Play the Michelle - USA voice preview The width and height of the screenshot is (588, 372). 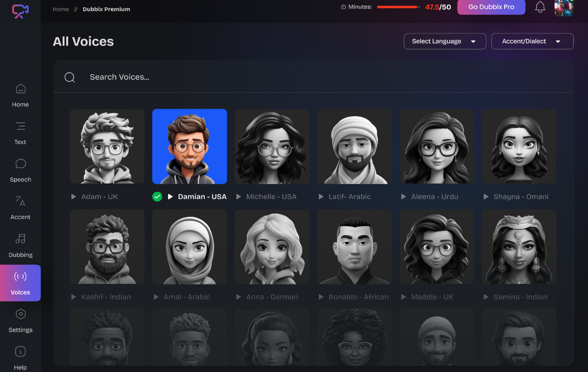pos(239,197)
